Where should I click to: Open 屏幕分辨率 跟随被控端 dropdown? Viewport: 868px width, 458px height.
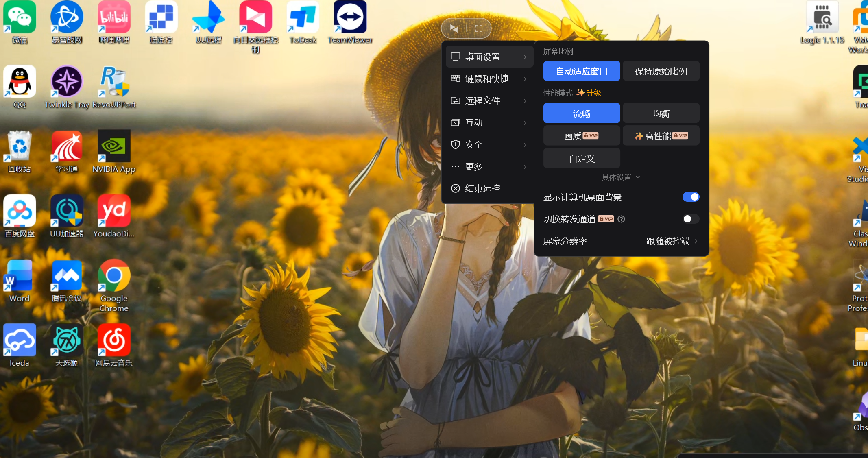[x=671, y=241]
